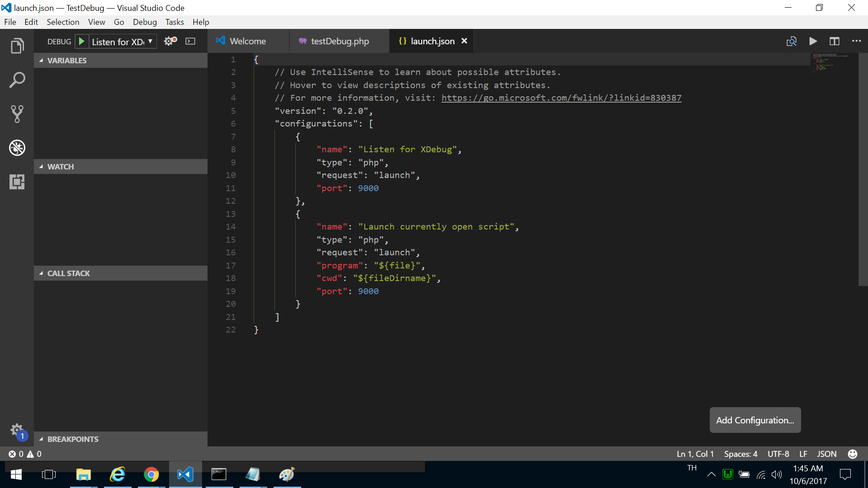Open command prompt from taskbar
Viewport: 868px width, 488px height.
tap(219, 474)
